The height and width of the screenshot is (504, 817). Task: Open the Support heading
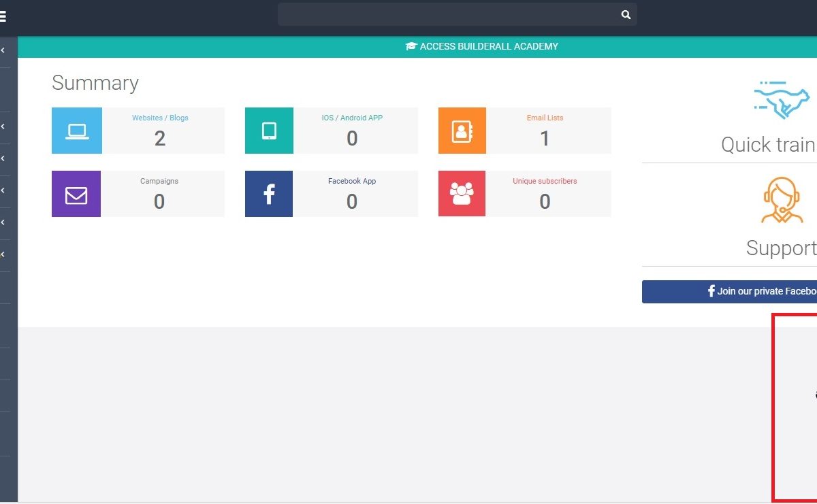tap(782, 248)
